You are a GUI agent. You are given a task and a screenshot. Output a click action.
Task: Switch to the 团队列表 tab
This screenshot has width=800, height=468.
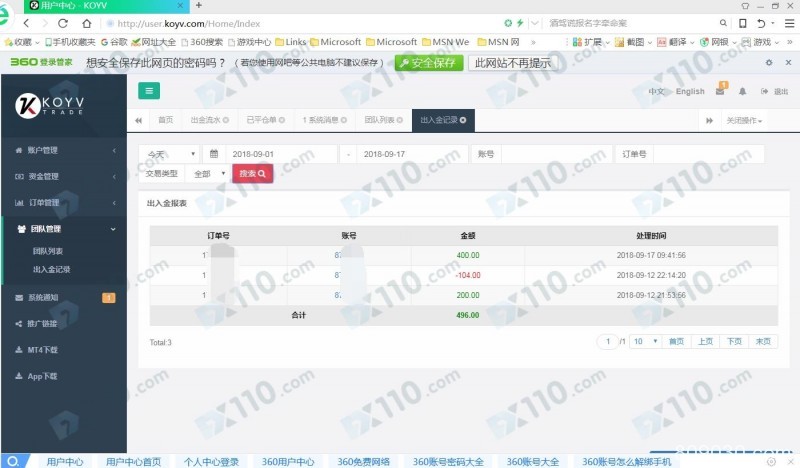click(x=384, y=120)
